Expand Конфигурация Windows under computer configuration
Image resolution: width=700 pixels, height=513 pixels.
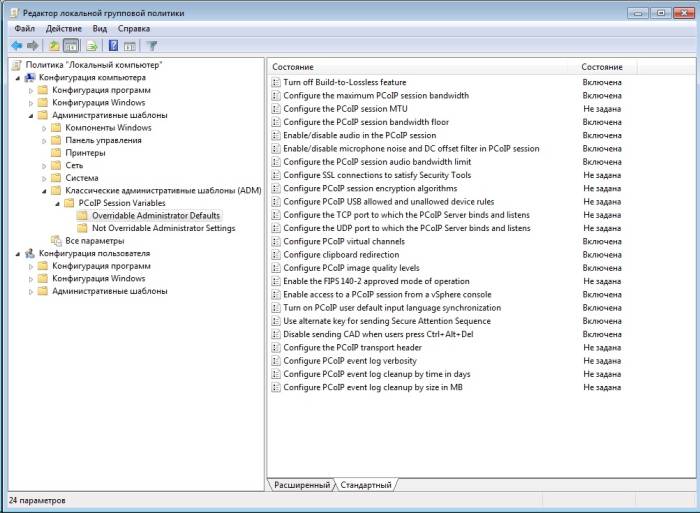pyautogui.click(x=31, y=103)
